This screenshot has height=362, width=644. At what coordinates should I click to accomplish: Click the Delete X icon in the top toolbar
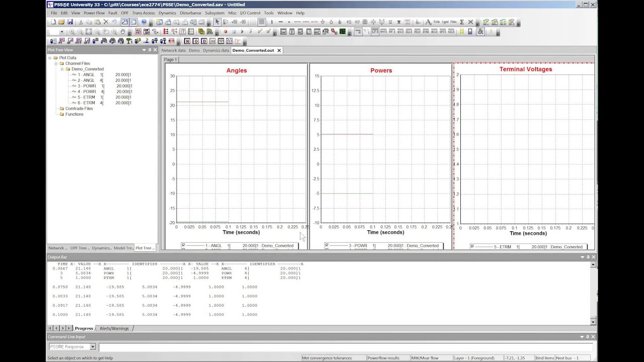[106, 22]
